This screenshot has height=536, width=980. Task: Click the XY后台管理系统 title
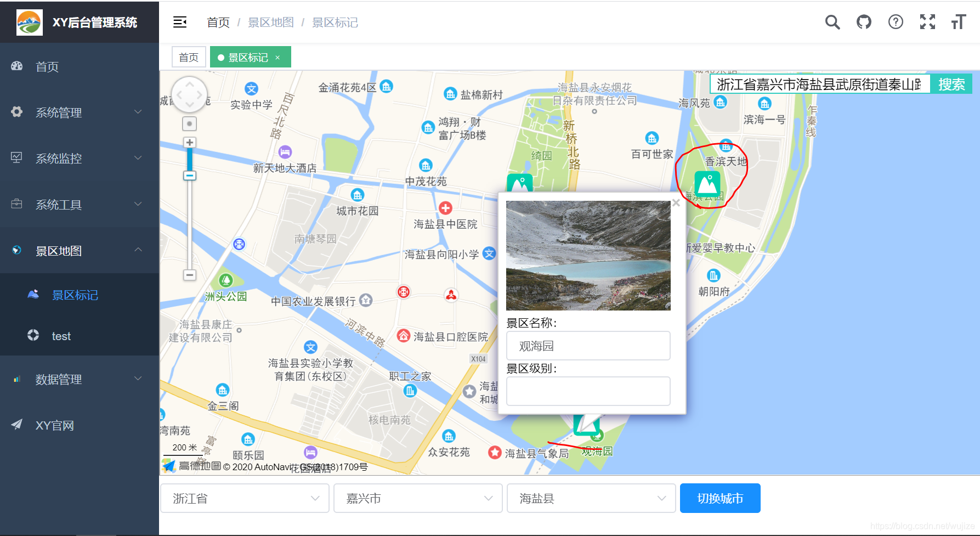[95, 22]
